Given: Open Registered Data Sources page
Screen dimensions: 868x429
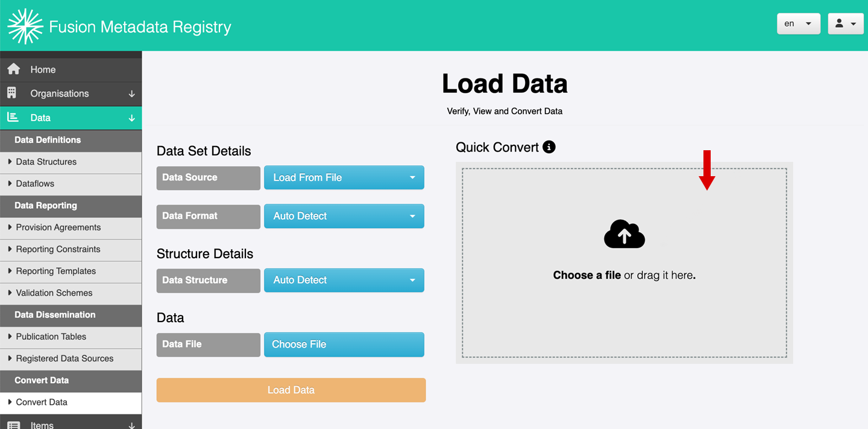Looking at the screenshot, I should pos(64,358).
